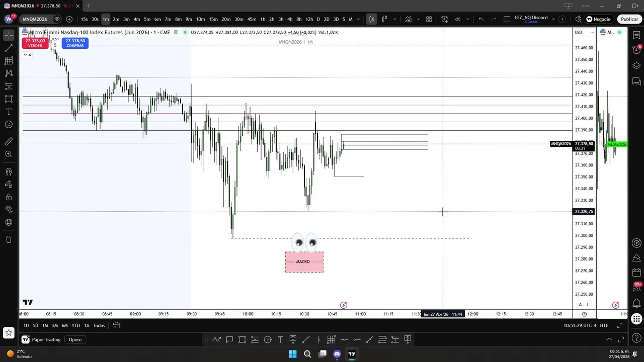The image size is (644, 362).
Task: Open the forecasting and position tools
Action: (9, 86)
